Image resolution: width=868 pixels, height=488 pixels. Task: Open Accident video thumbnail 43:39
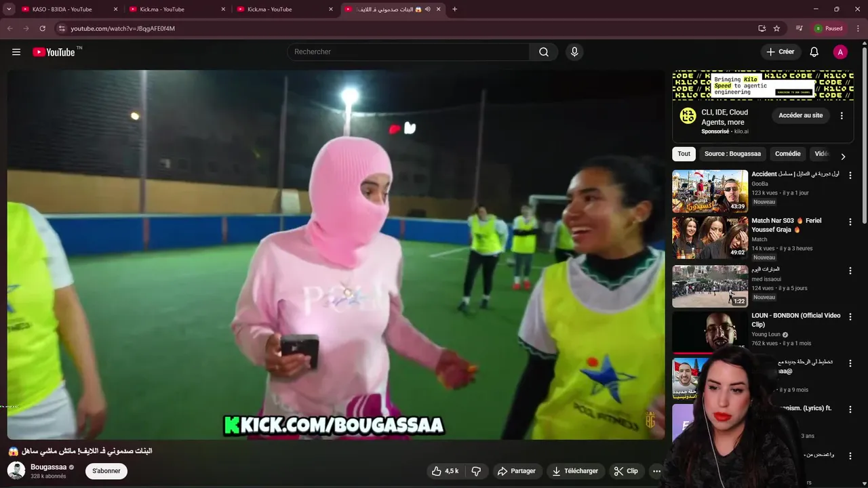pyautogui.click(x=710, y=191)
